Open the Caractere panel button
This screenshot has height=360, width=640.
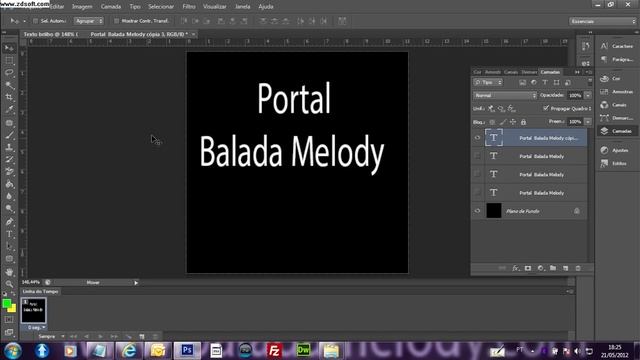pyautogui.click(x=617, y=46)
